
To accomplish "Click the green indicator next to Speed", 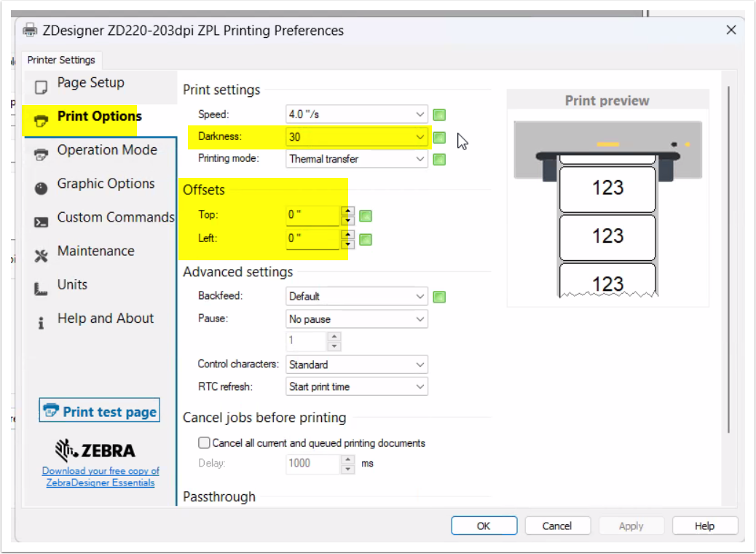I will tap(439, 114).
